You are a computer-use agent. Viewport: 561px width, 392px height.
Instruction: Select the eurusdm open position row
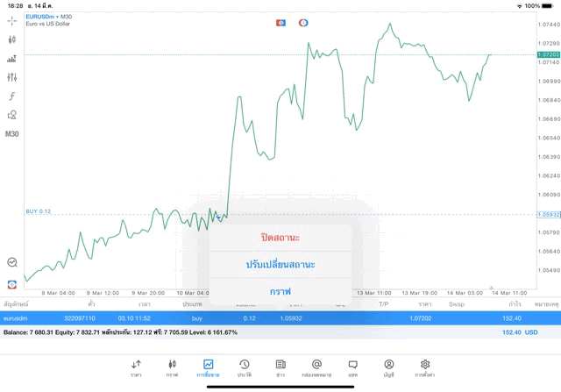coord(280,318)
